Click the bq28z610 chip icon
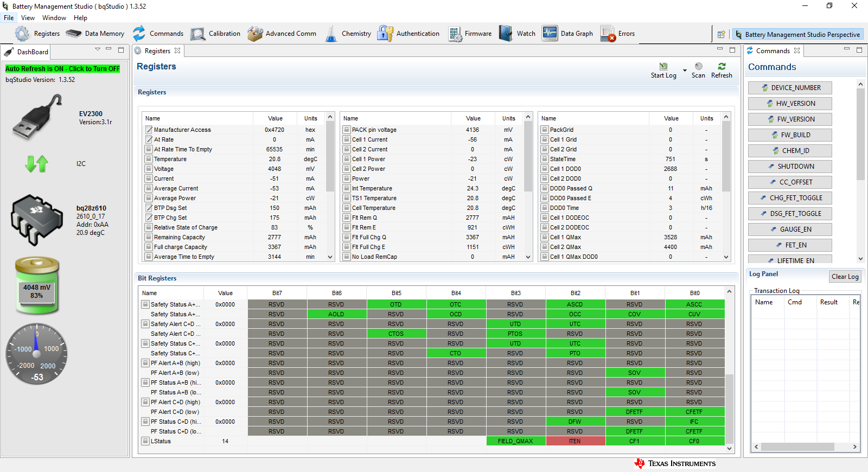Image resolution: width=868 pixels, height=472 pixels. tap(37, 220)
